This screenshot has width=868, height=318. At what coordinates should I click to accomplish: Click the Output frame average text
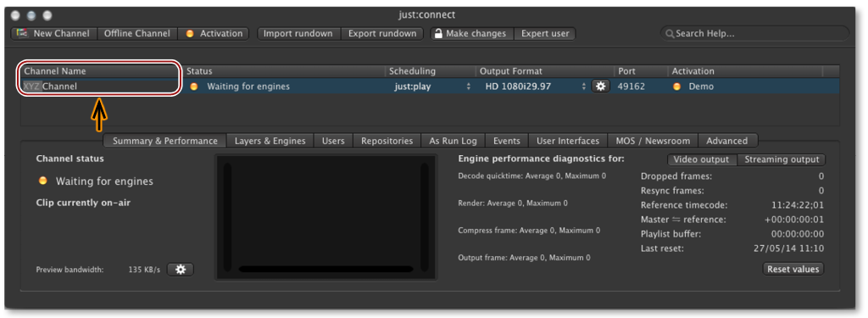tap(524, 258)
